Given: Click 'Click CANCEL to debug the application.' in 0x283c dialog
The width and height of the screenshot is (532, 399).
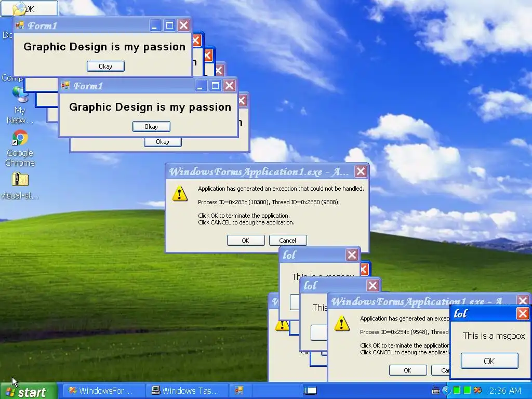Looking at the screenshot, I should (x=246, y=222).
